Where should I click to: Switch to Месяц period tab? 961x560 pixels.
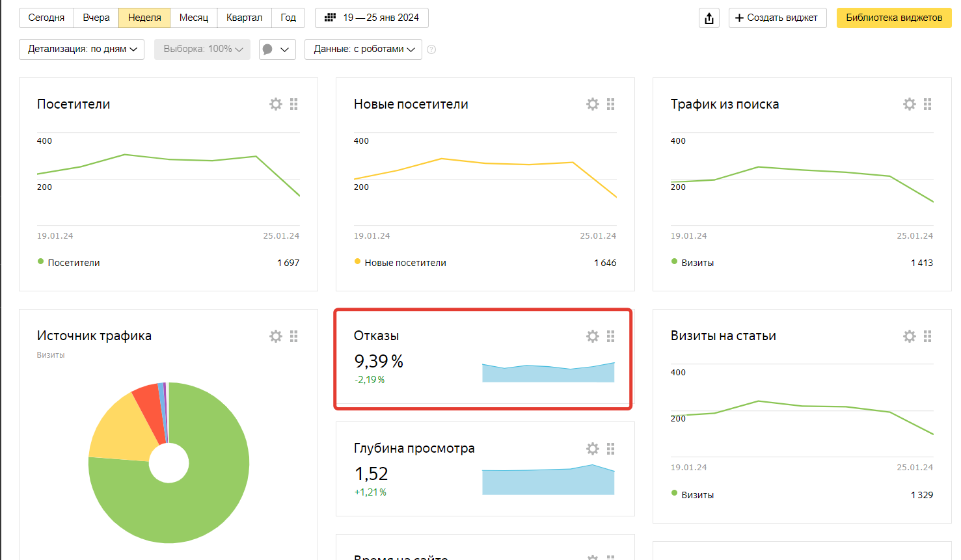(x=194, y=18)
